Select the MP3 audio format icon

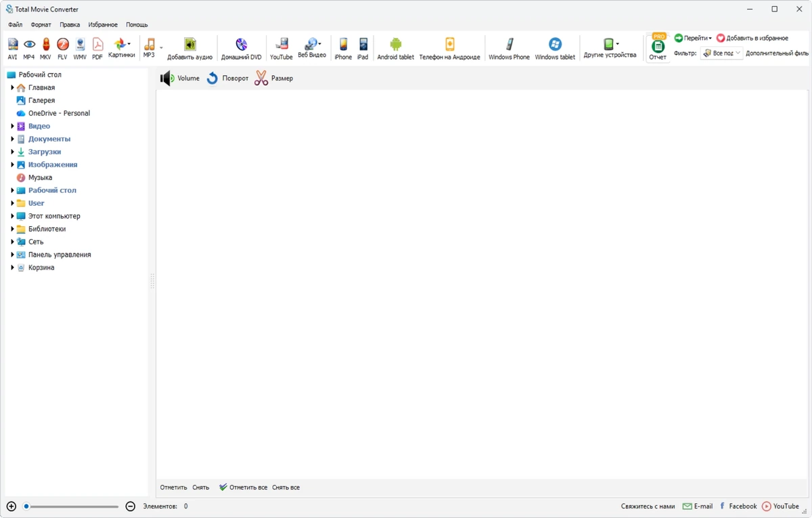149,48
